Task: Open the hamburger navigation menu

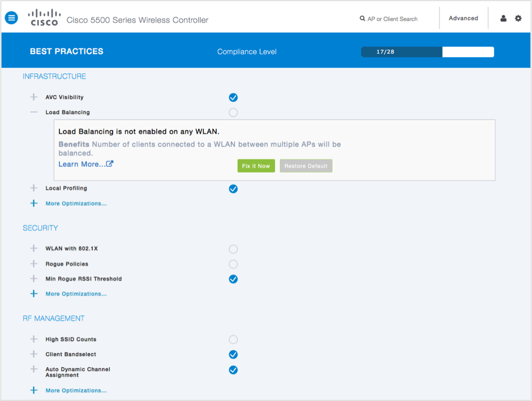Action: (11, 18)
